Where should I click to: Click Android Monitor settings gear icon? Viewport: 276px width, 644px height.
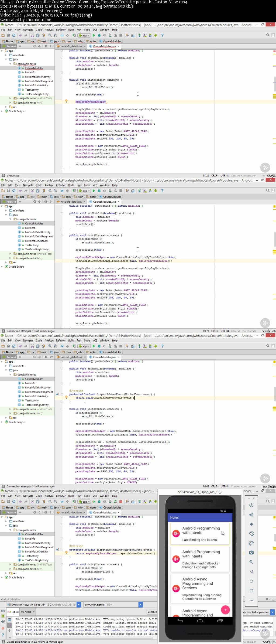click(x=267, y=599)
